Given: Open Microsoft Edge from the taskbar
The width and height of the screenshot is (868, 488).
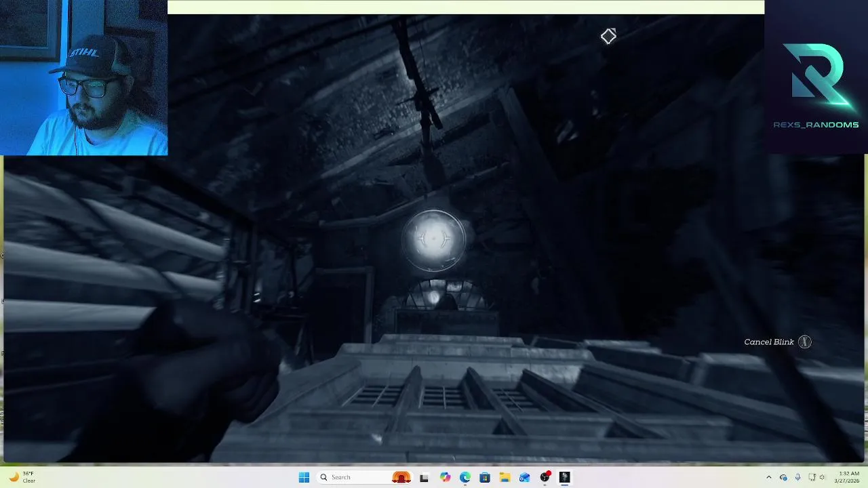Looking at the screenshot, I should tap(465, 477).
